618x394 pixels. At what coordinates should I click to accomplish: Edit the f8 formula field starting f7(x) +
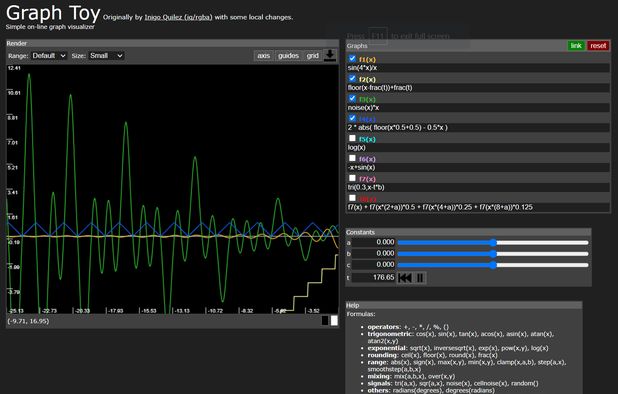coord(478,207)
